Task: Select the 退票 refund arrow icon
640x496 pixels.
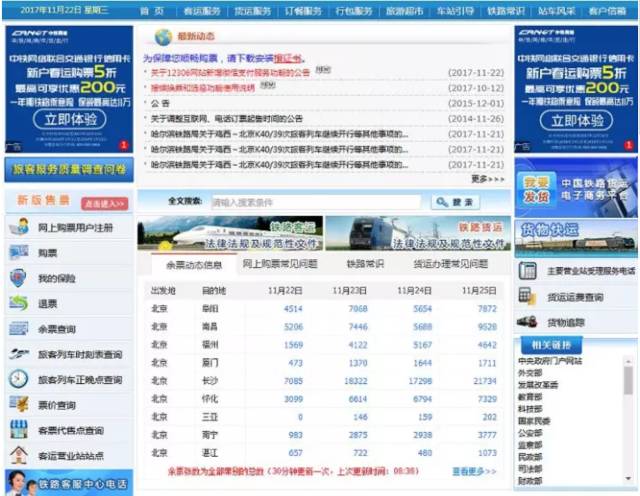Action: (x=19, y=303)
